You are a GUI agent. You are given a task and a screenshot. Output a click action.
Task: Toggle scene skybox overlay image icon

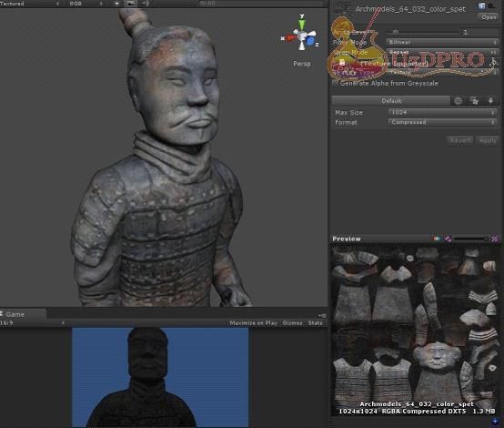(131, 4)
